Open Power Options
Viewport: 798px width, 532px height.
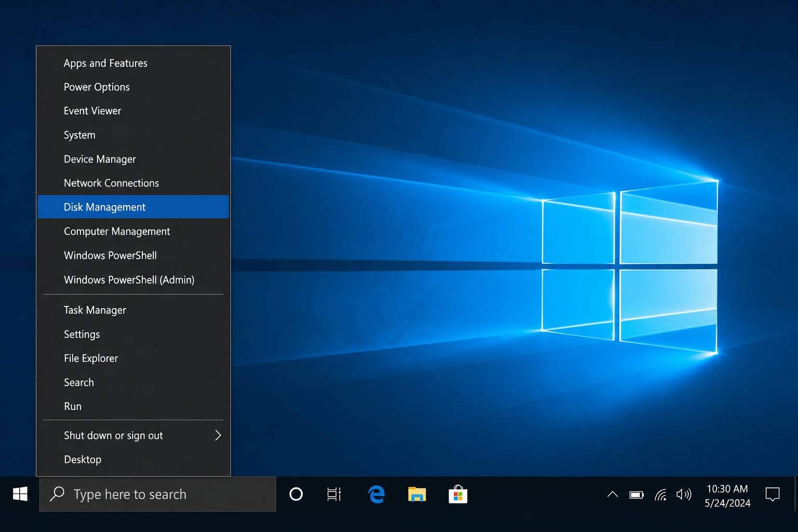[x=134, y=87]
